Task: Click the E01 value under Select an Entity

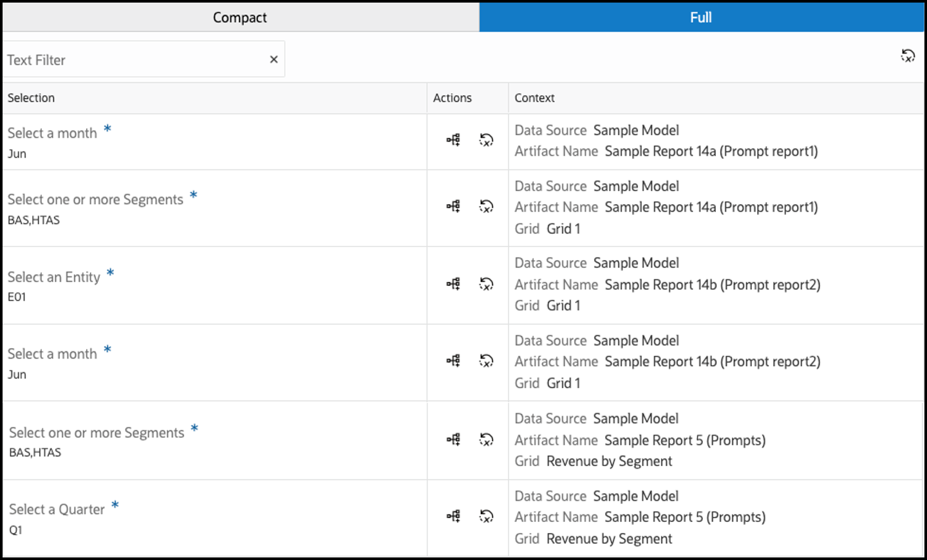Action: pos(17,297)
